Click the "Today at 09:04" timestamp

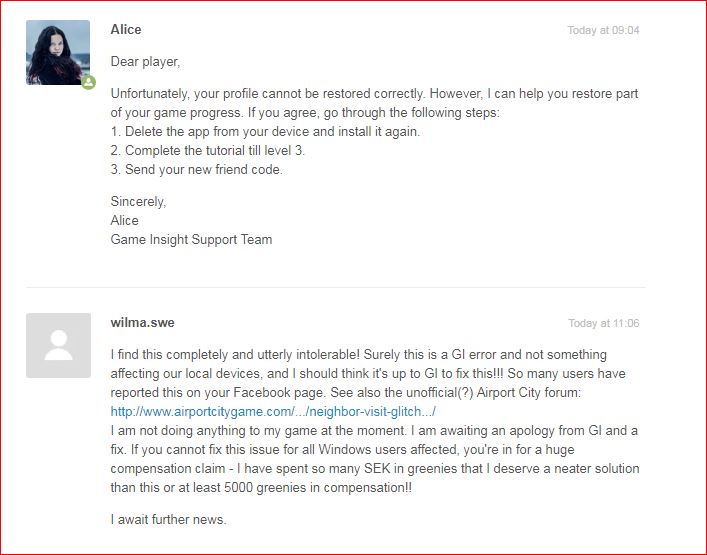click(x=603, y=30)
